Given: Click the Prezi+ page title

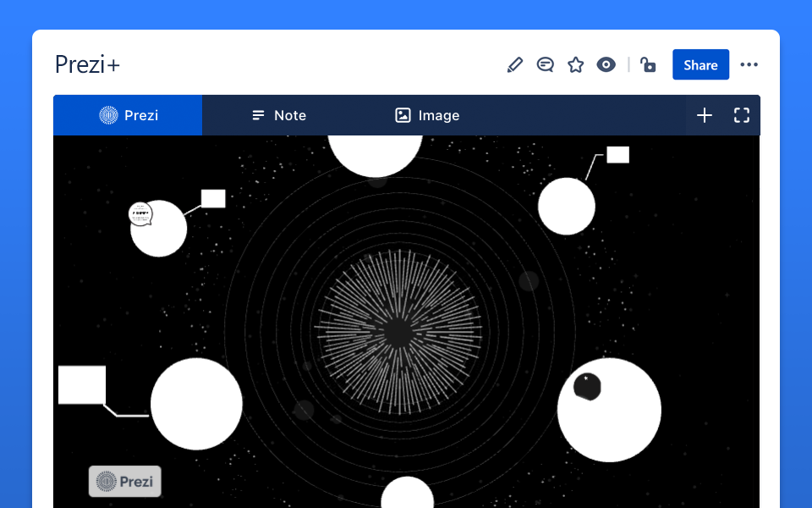Looking at the screenshot, I should [x=87, y=65].
